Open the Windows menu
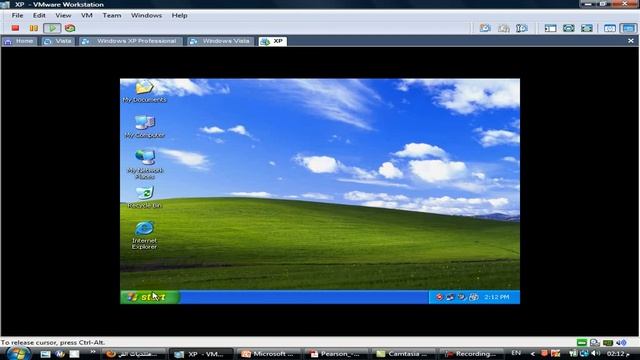This screenshot has height=360, width=640. [x=146, y=15]
